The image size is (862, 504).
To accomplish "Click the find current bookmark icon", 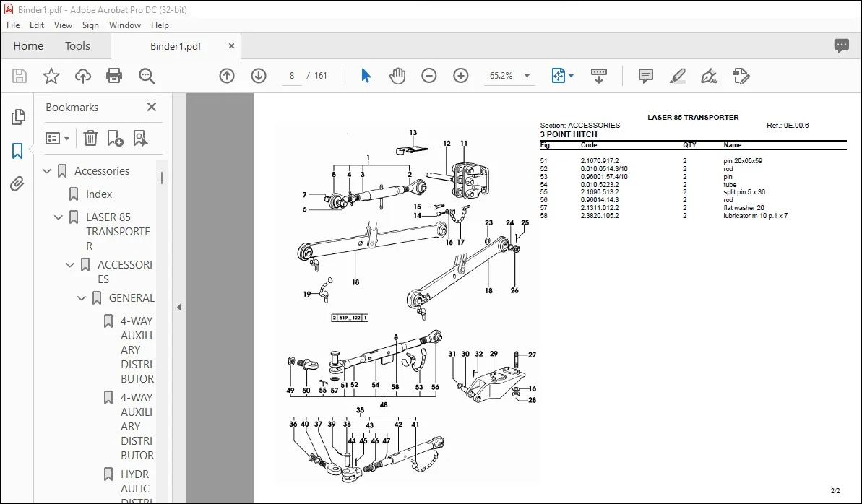I will [140, 138].
